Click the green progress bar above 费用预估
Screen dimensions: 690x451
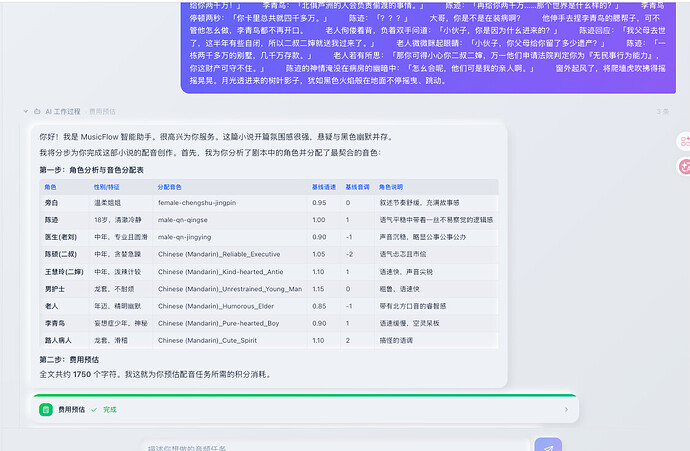pyautogui.click(x=305, y=395)
